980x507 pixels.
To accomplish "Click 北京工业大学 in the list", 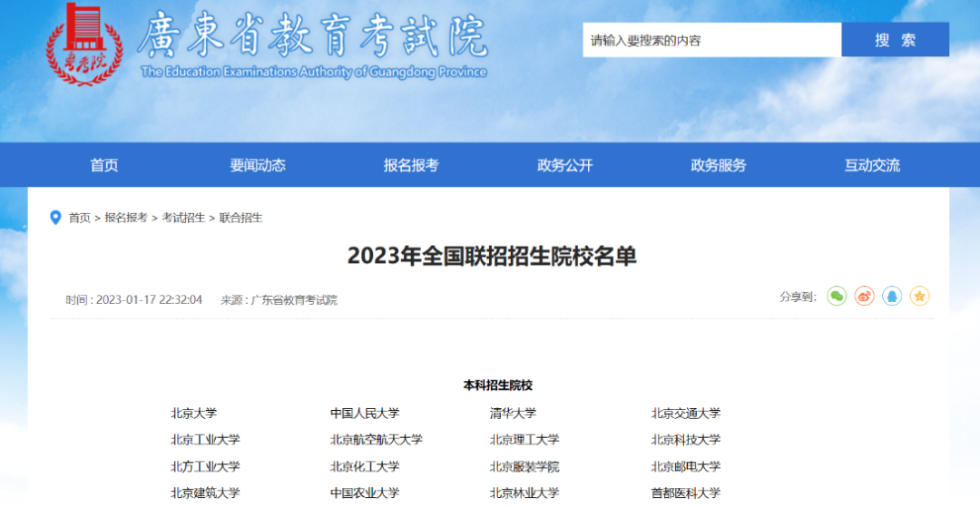I will click(205, 440).
